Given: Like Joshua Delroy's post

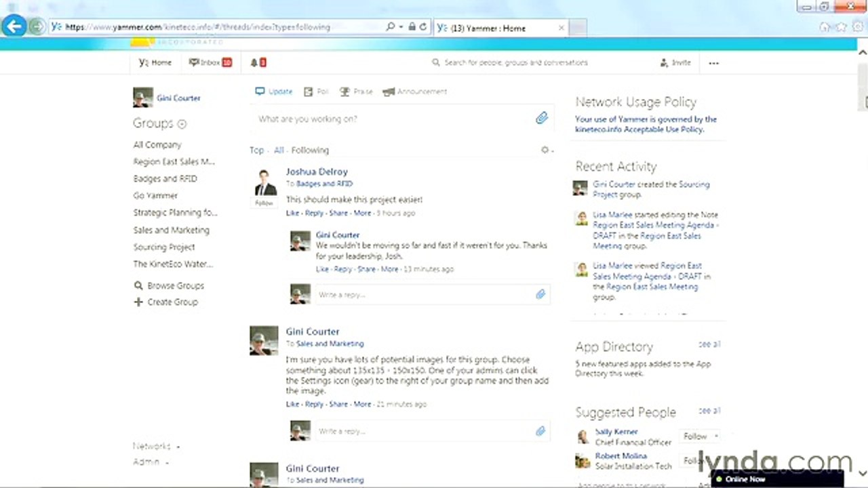Looking at the screenshot, I should tap(292, 213).
